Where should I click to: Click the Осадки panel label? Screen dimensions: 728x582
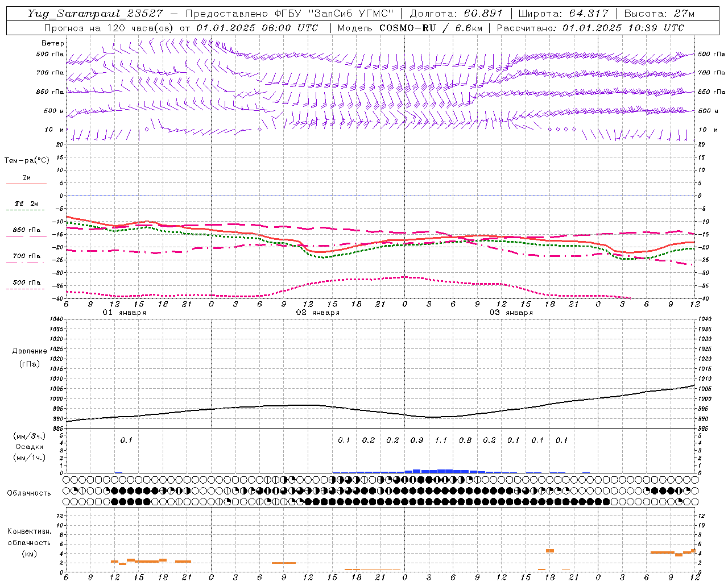coord(30,447)
